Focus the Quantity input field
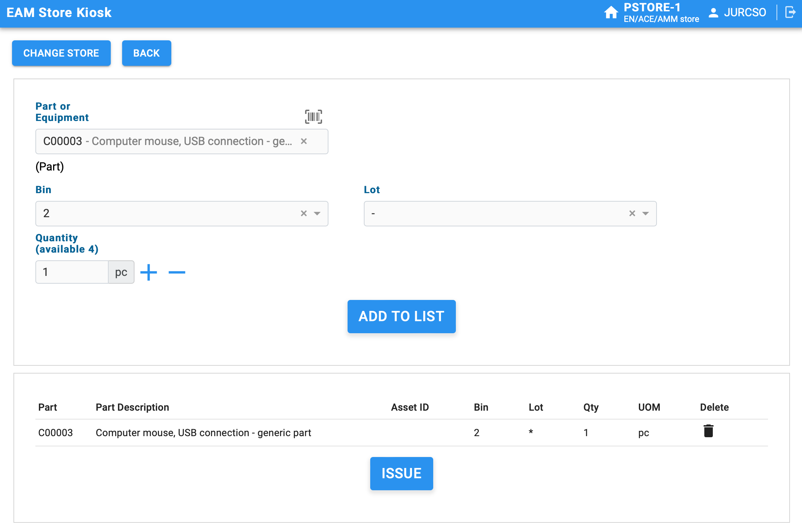This screenshot has width=802, height=532. click(72, 272)
